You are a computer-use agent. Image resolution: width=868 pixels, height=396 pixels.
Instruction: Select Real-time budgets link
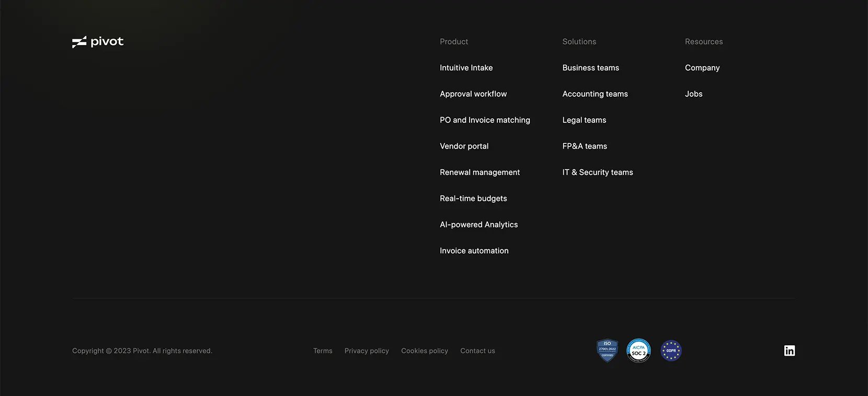tap(473, 198)
